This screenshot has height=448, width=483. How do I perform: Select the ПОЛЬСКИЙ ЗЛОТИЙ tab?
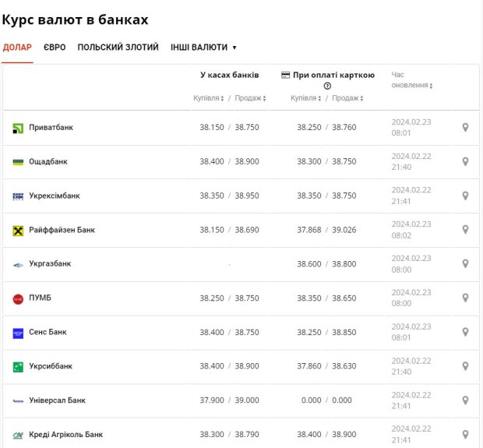click(118, 48)
